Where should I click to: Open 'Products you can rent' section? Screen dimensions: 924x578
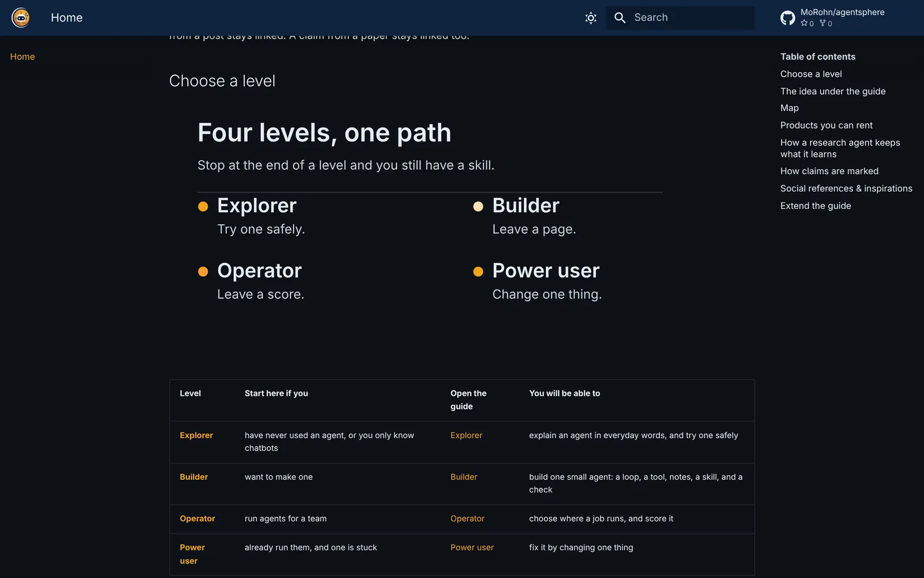click(826, 125)
